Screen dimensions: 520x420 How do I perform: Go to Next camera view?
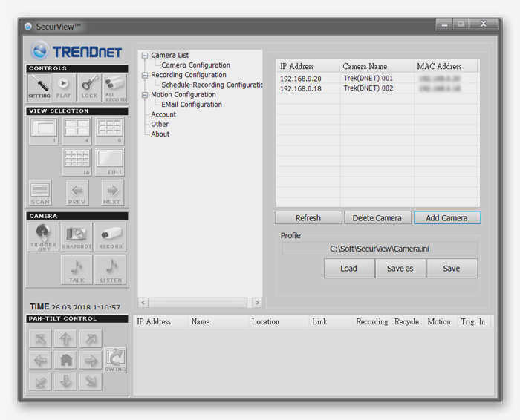(x=112, y=192)
